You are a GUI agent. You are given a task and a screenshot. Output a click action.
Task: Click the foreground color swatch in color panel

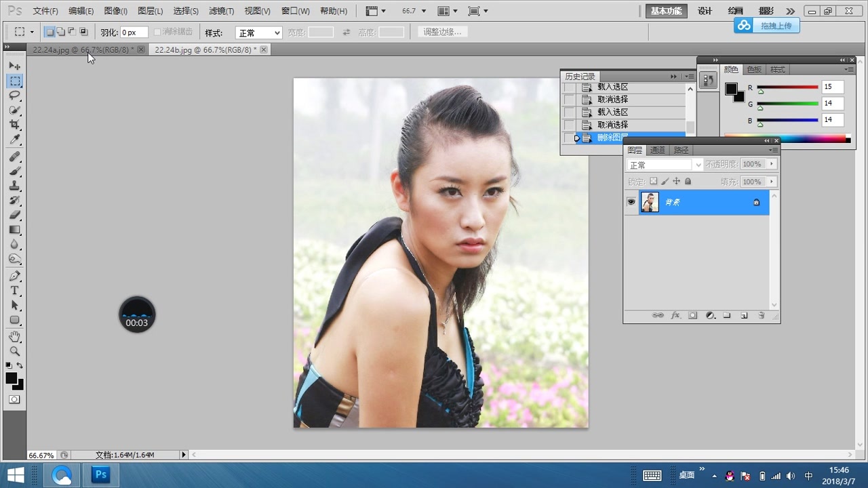click(x=731, y=89)
